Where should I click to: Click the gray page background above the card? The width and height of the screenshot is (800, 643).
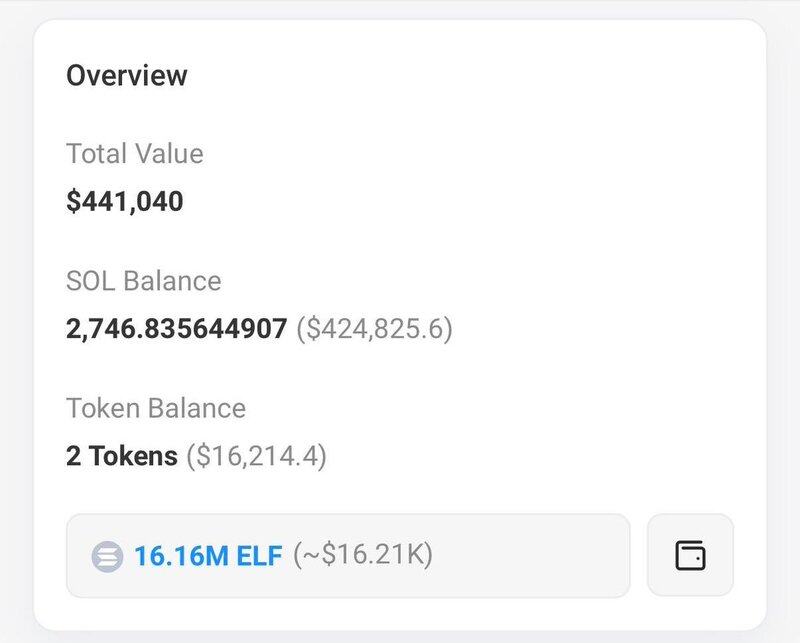(400, 8)
